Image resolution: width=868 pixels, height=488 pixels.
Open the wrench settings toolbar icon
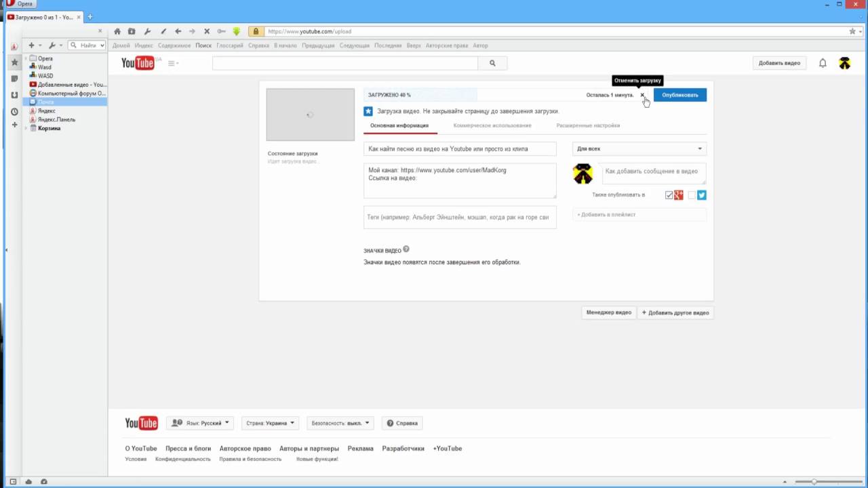147,31
